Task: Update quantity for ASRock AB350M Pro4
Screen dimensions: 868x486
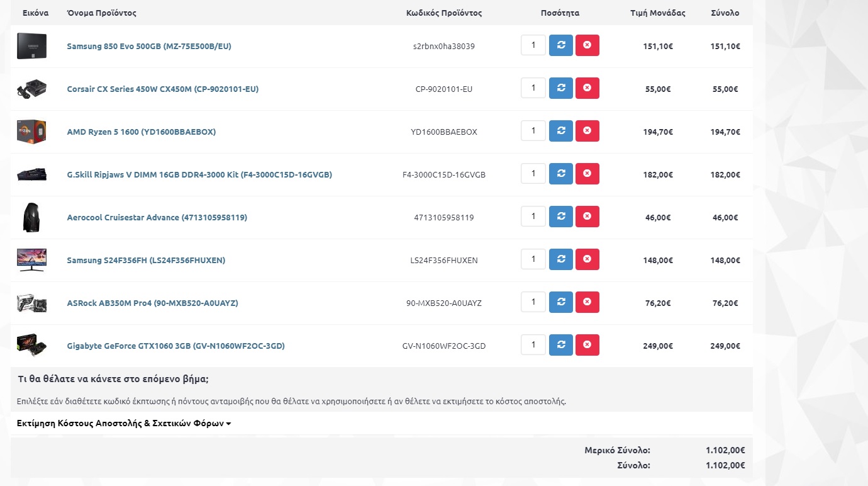Action: point(561,302)
